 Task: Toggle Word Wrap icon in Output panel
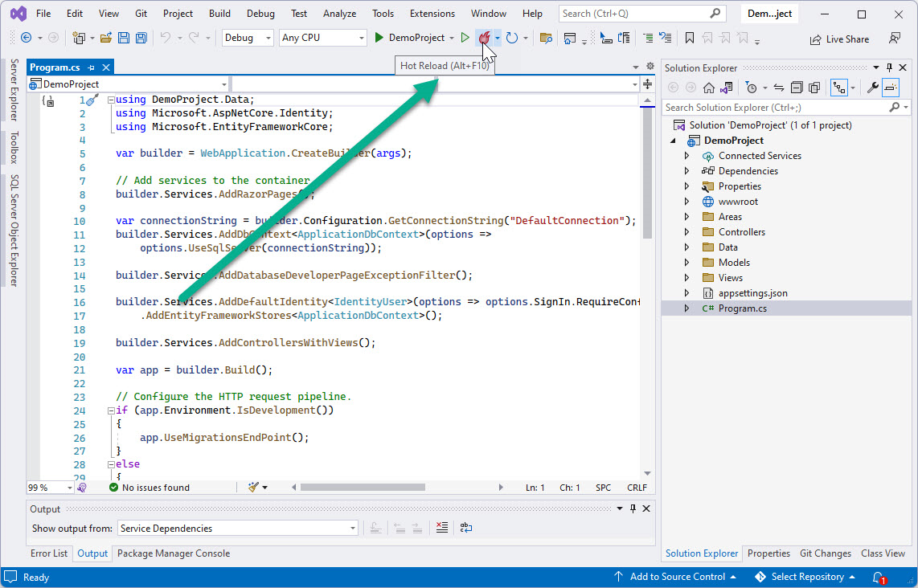pos(466,528)
